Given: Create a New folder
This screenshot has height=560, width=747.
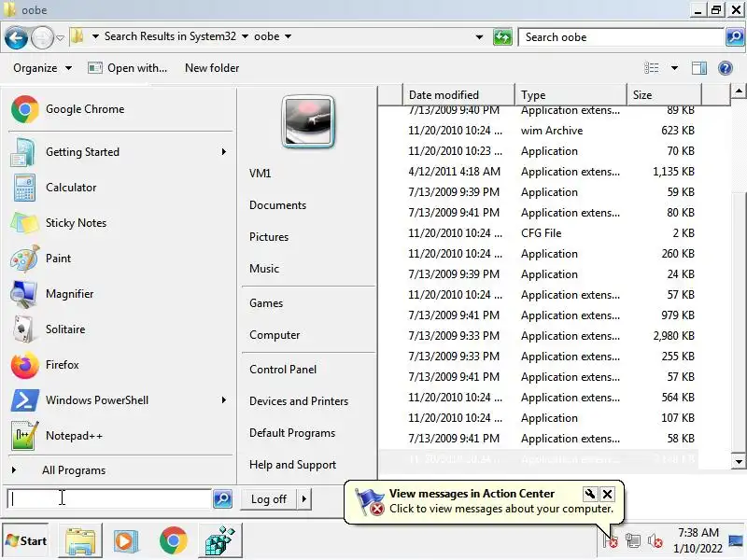Looking at the screenshot, I should coord(212,68).
